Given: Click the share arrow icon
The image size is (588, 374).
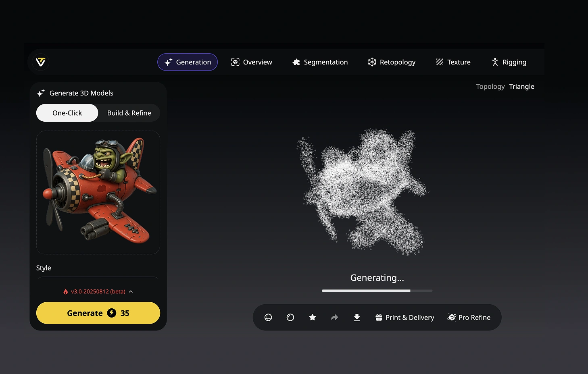Looking at the screenshot, I should pyautogui.click(x=334, y=318).
